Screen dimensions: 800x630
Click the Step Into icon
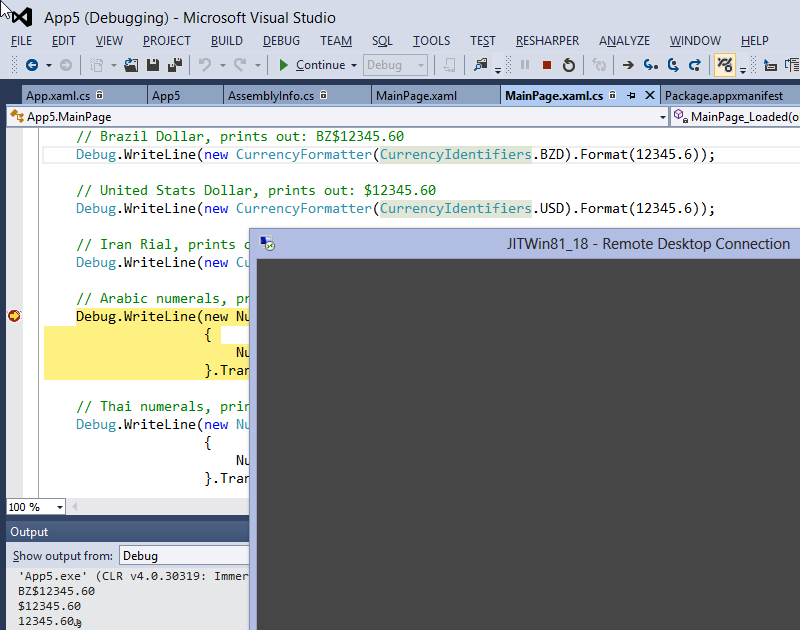click(x=651, y=65)
